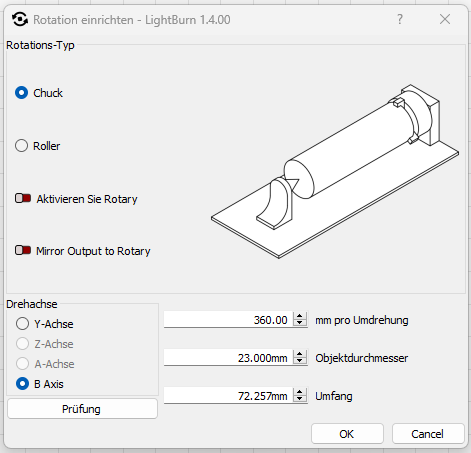
Task: Decrease Umfang value with down arrow
Action: 300,399
